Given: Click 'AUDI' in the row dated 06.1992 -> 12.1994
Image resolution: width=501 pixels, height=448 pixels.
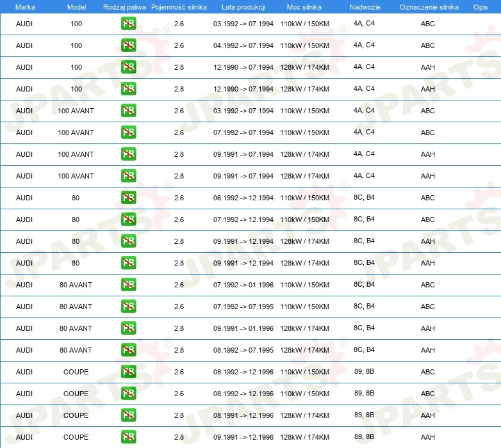Looking at the screenshot, I should point(24,198).
